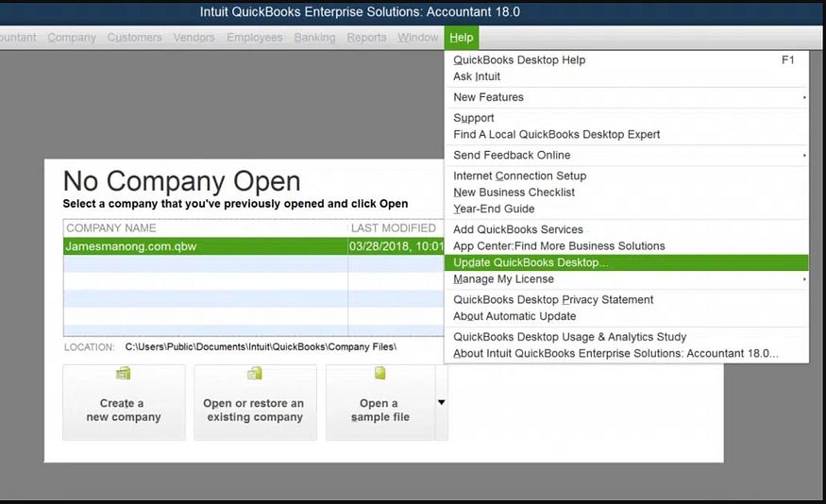
Task: Select the Jamesmanong.com.qbw company row
Action: pyautogui.click(x=253, y=246)
